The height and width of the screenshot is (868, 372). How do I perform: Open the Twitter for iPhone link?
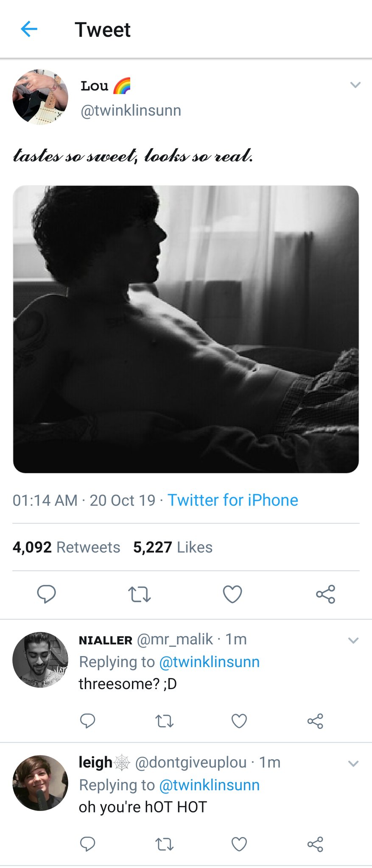tap(233, 500)
